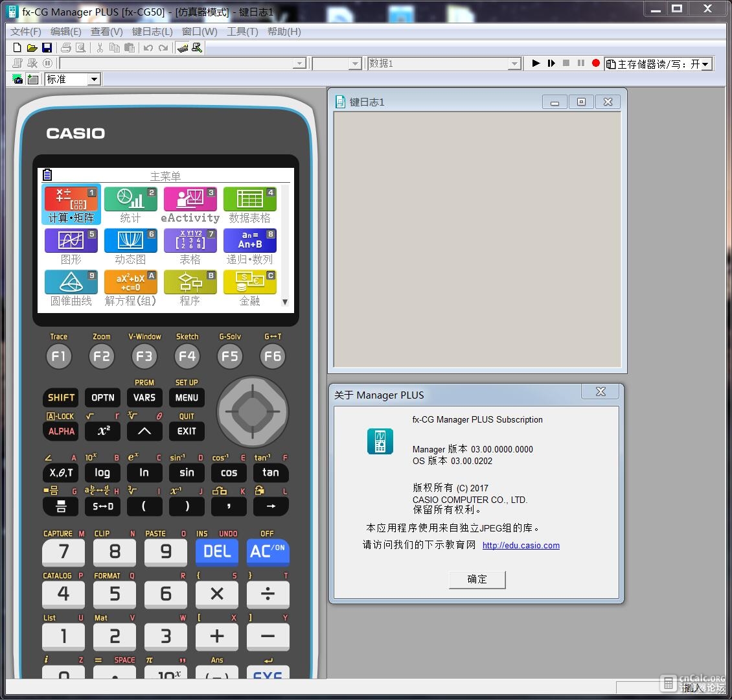Start key log playback with play button
Viewport: 732px width, 700px height.
536,63
